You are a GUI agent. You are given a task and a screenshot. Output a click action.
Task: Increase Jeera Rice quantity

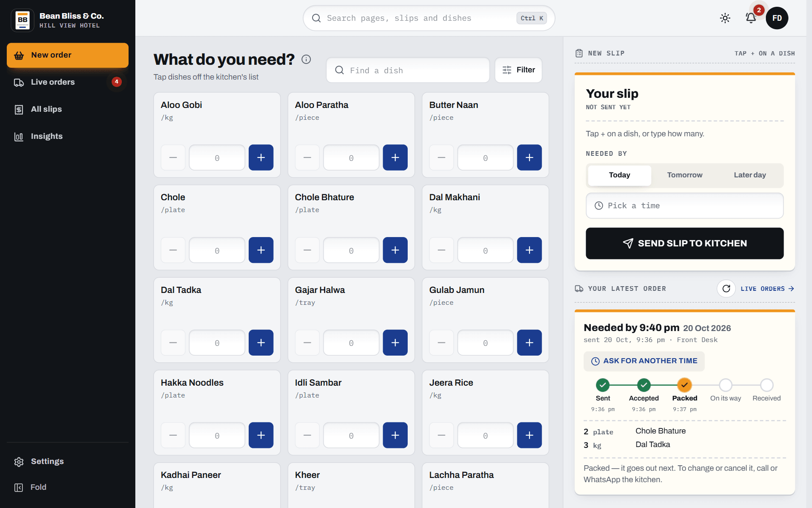click(x=529, y=435)
